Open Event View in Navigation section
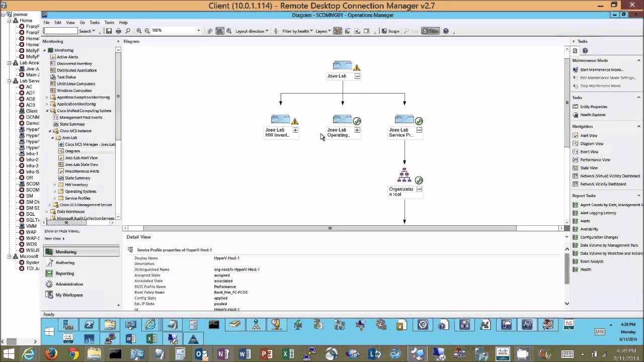Image resolution: width=644 pixels, height=362 pixels. click(589, 152)
